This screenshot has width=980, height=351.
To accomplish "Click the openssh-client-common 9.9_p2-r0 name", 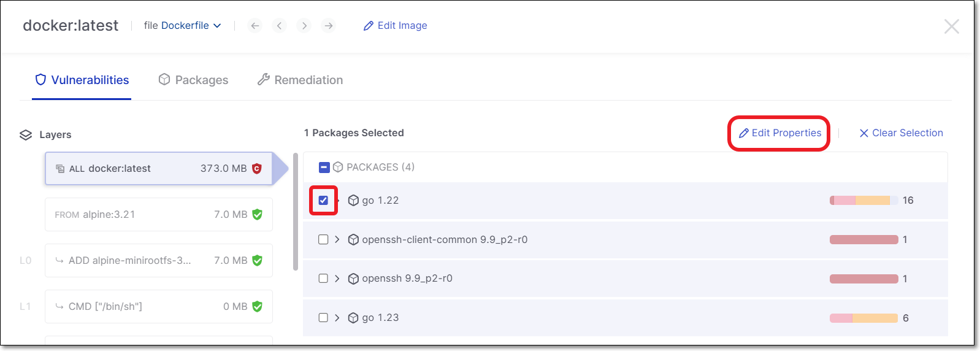I will click(445, 239).
